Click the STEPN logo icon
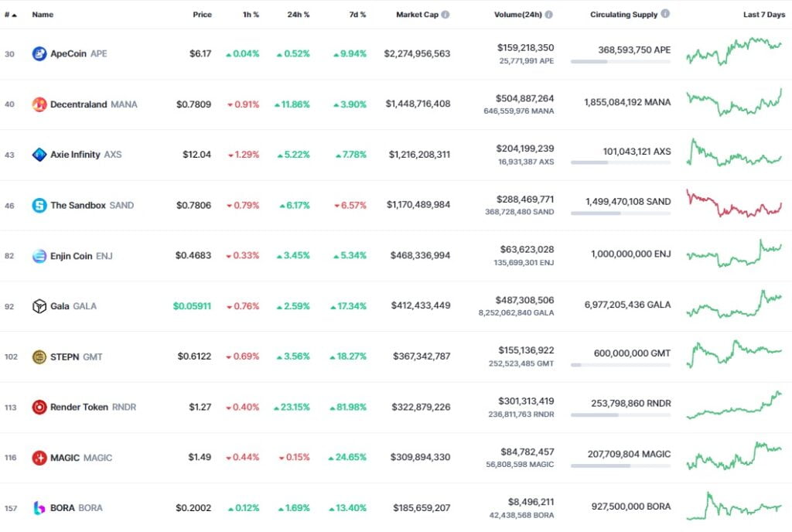Image resolution: width=792 pixels, height=532 pixels. tap(39, 357)
